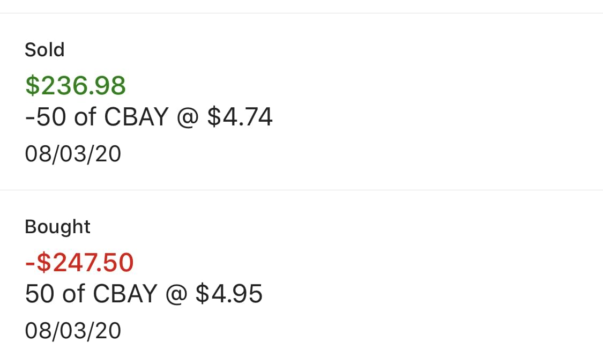Screen dimensions: 603x364
Task: Tap the @ symbol in the Sold row
Action: pos(188,117)
